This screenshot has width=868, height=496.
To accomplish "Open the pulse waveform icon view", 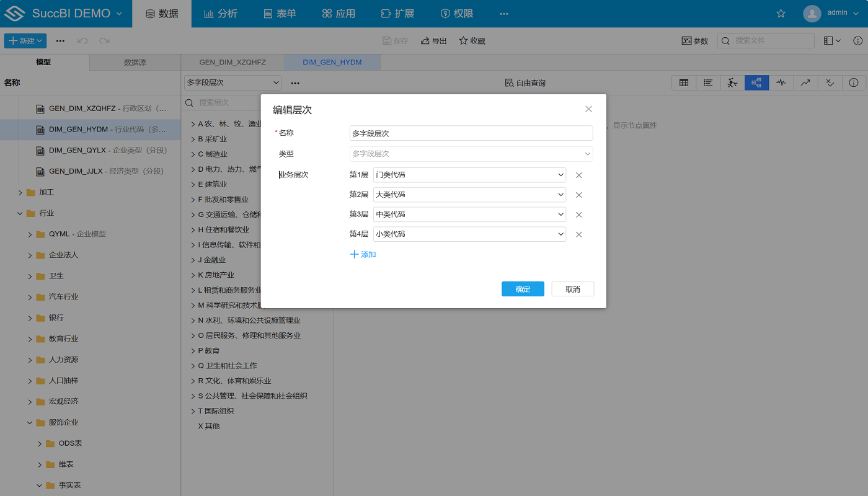I will 781,82.
